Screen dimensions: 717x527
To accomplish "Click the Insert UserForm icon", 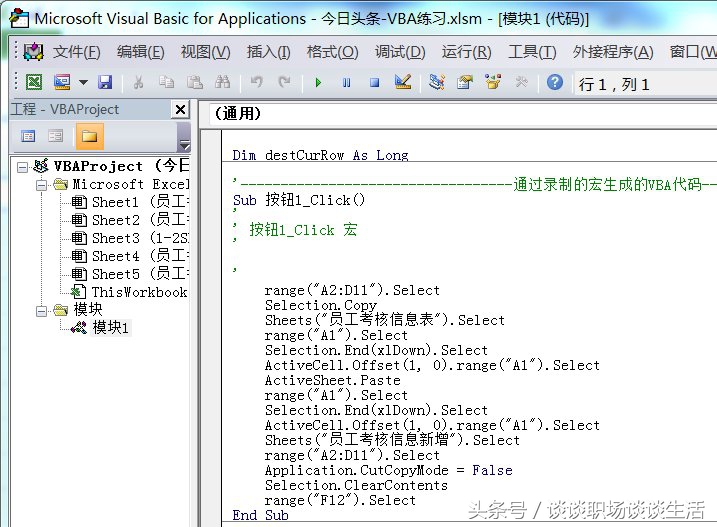I will (62, 82).
